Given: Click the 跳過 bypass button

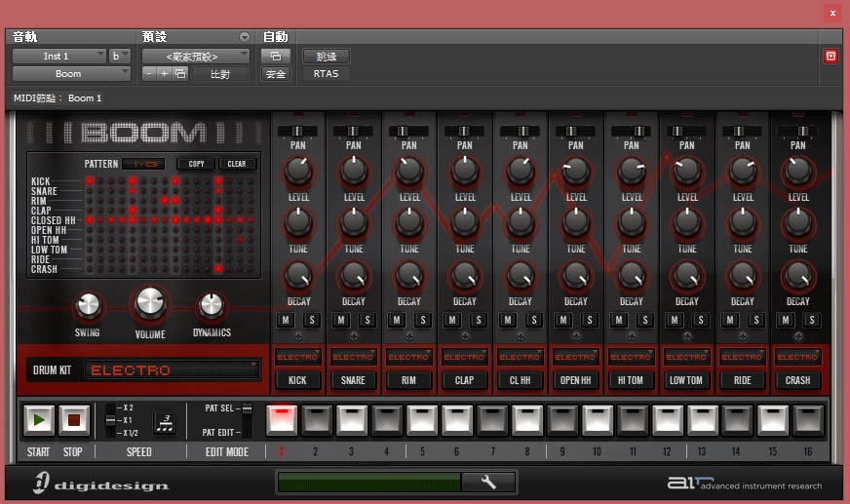Looking at the screenshot, I should coord(326,56).
